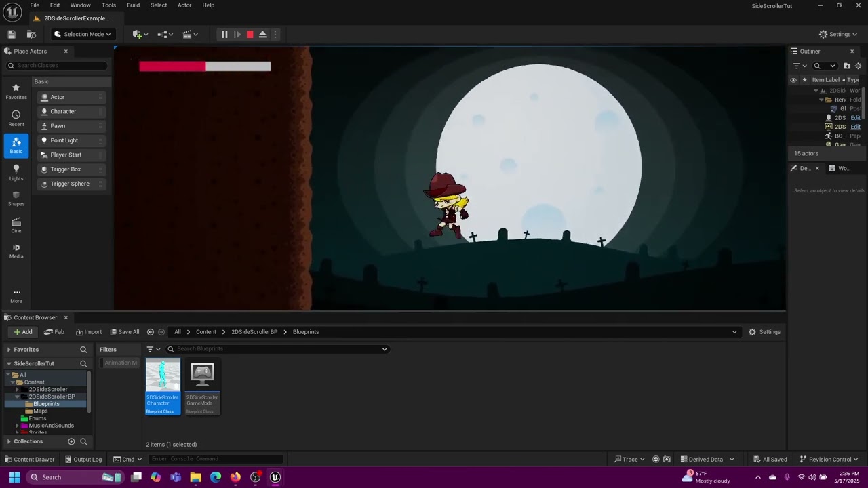Select the 2DSideScroller GameMode blueprint thumbnail
Screen dimensions: 868x488
point(202,386)
